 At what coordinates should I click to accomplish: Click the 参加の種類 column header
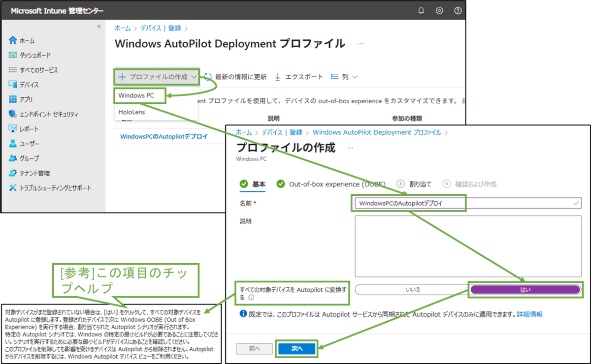click(407, 119)
